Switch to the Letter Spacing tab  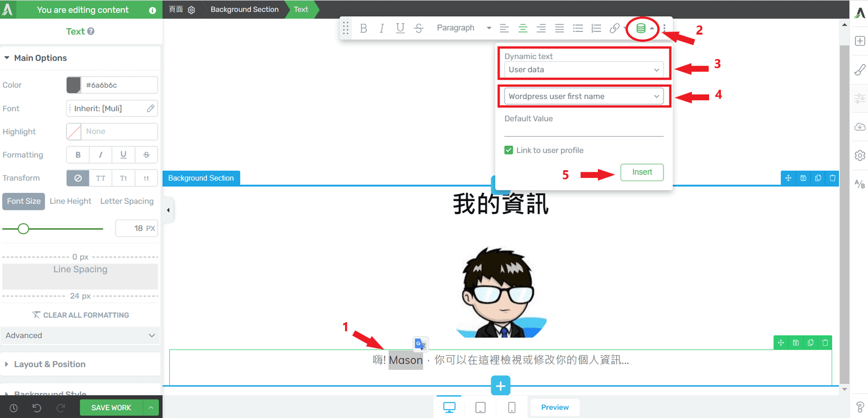pyautogui.click(x=127, y=201)
